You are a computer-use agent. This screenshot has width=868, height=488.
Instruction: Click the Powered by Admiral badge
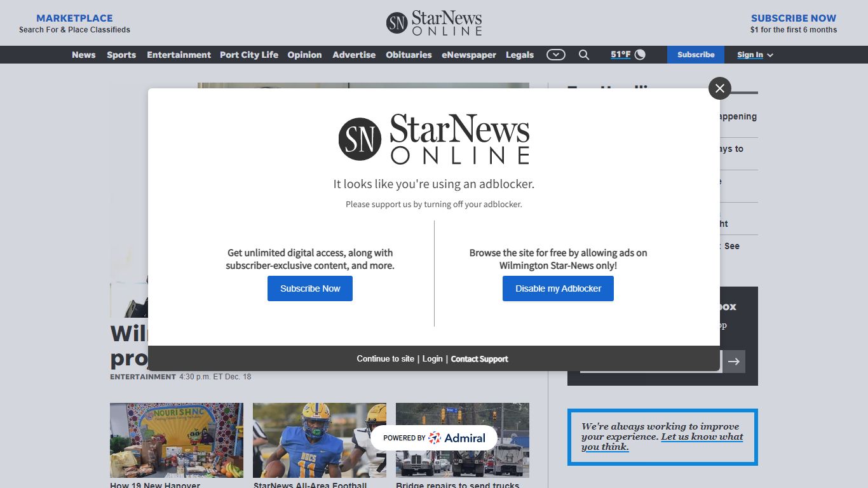click(x=434, y=438)
